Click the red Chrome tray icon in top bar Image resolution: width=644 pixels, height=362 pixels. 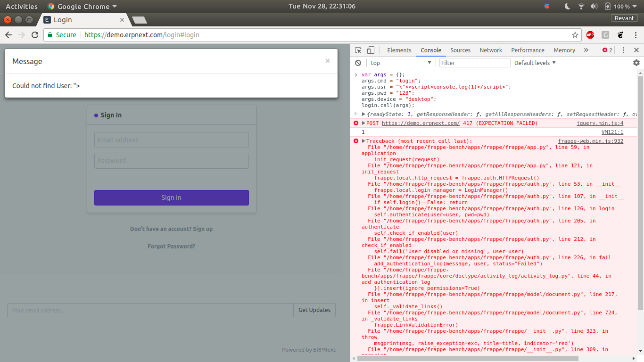pos(547,7)
